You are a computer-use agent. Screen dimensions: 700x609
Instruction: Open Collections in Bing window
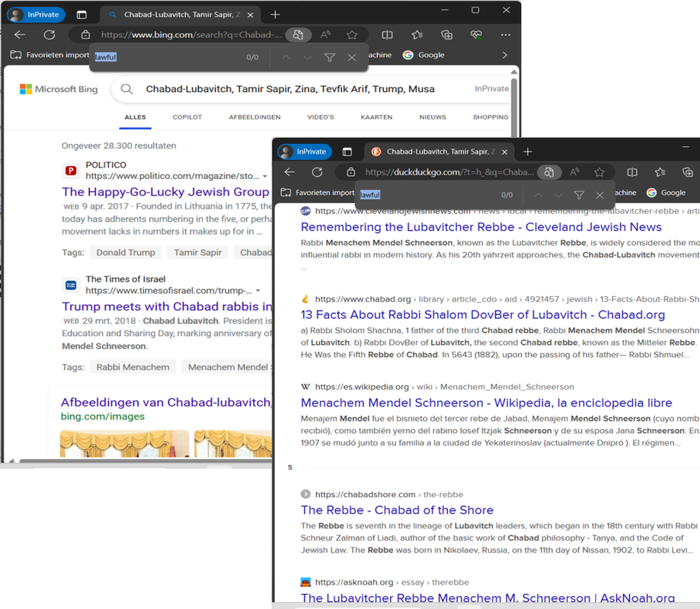pyautogui.click(x=446, y=35)
